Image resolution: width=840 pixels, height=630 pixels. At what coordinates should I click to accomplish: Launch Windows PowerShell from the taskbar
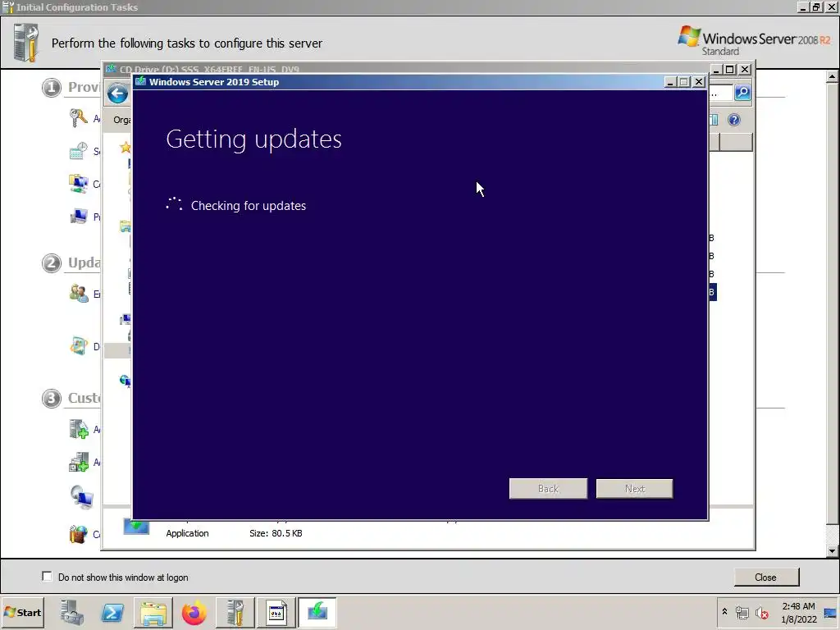tap(112, 612)
